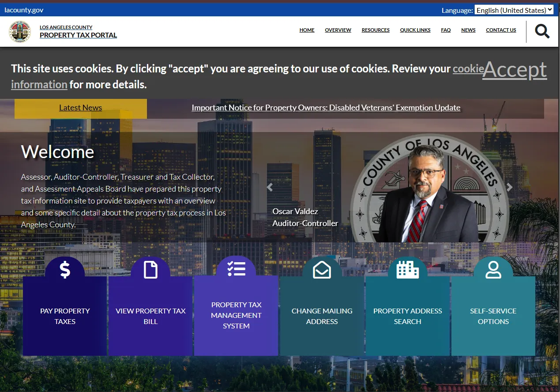Advance carousel with right arrow
560x392 pixels.
tap(509, 187)
